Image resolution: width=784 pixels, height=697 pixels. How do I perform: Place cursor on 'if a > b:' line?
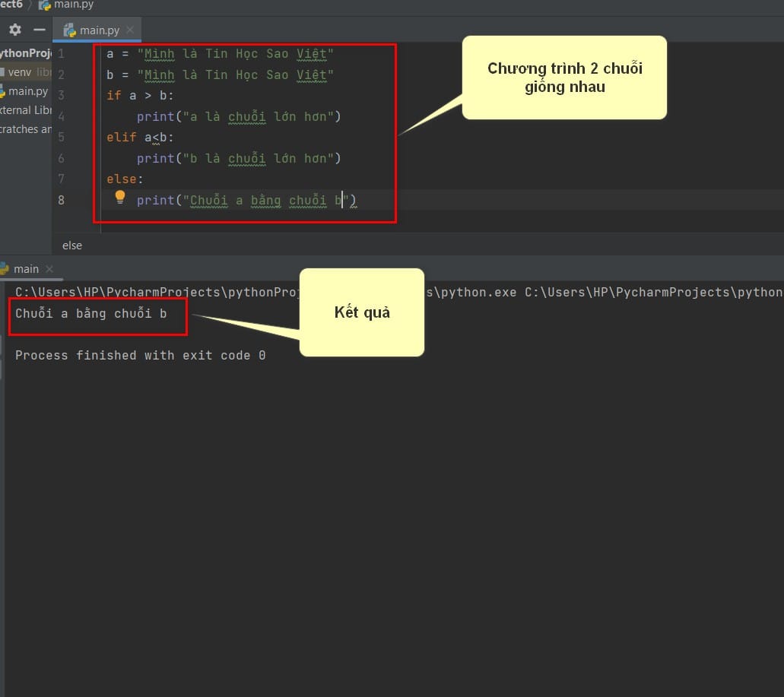pyautogui.click(x=140, y=96)
